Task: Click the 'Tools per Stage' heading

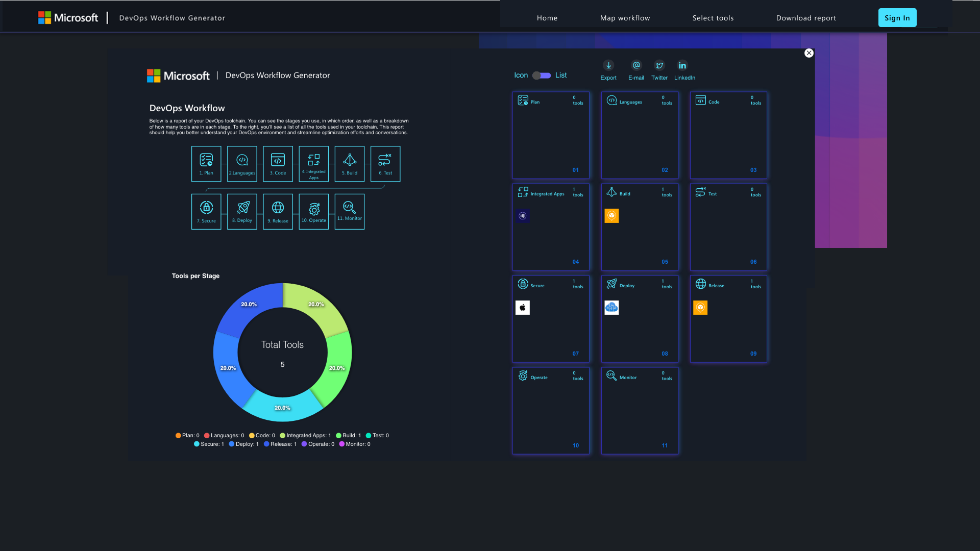Action: click(195, 276)
